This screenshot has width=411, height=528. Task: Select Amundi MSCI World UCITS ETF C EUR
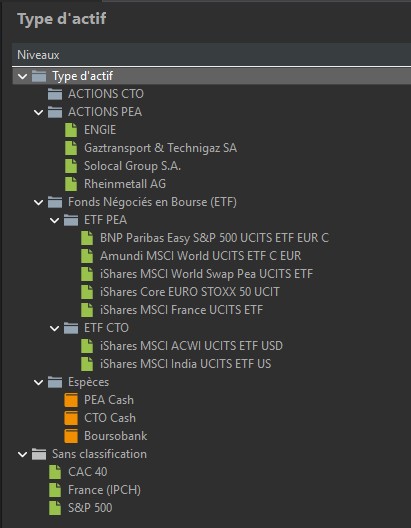click(x=201, y=256)
